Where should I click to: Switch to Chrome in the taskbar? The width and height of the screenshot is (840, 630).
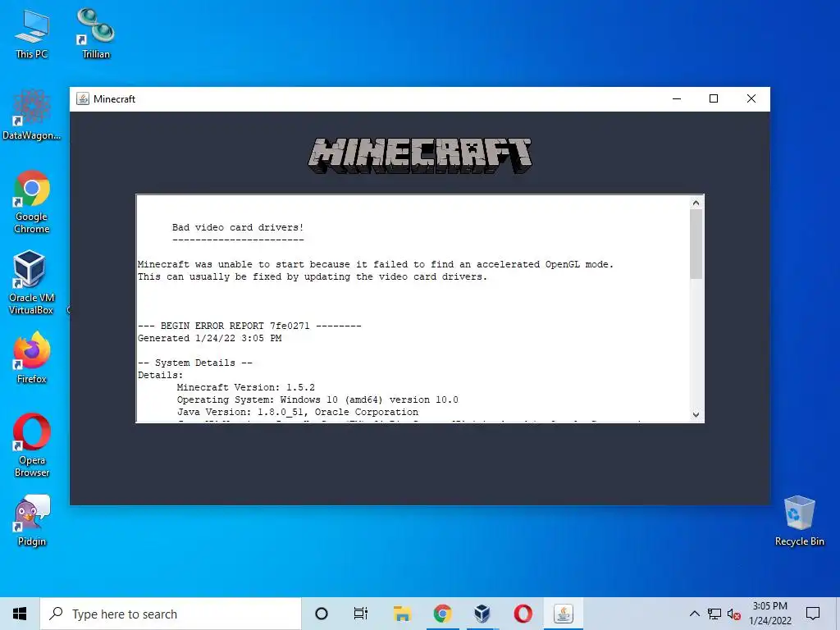coord(442,614)
